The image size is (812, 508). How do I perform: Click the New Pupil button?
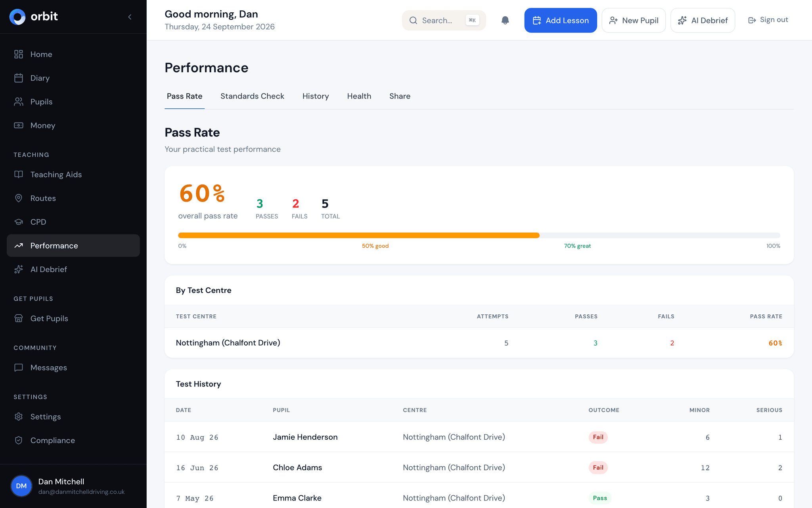pyautogui.click(x=634, y=20)
